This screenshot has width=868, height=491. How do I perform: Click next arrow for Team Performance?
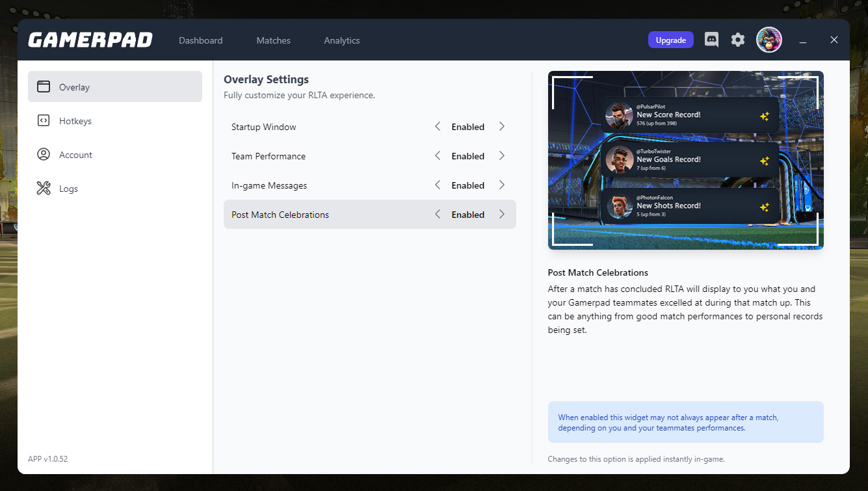(x=502, y=155)
